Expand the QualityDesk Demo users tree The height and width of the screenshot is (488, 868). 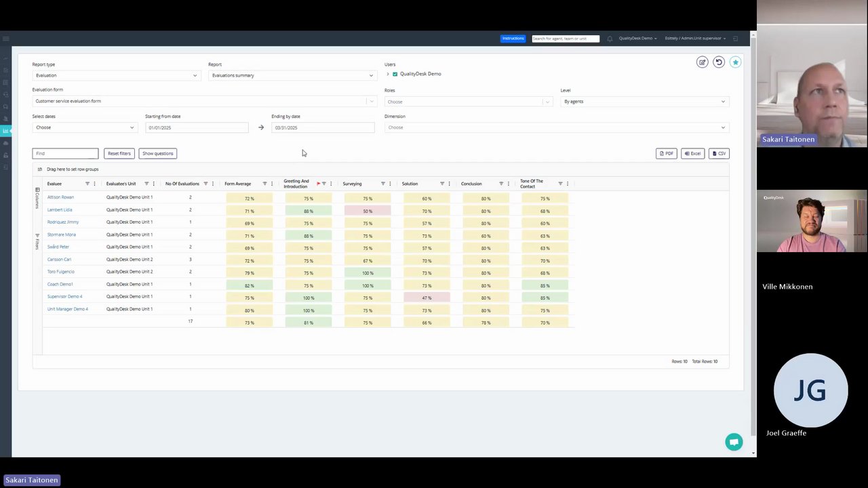coord(387,74)
